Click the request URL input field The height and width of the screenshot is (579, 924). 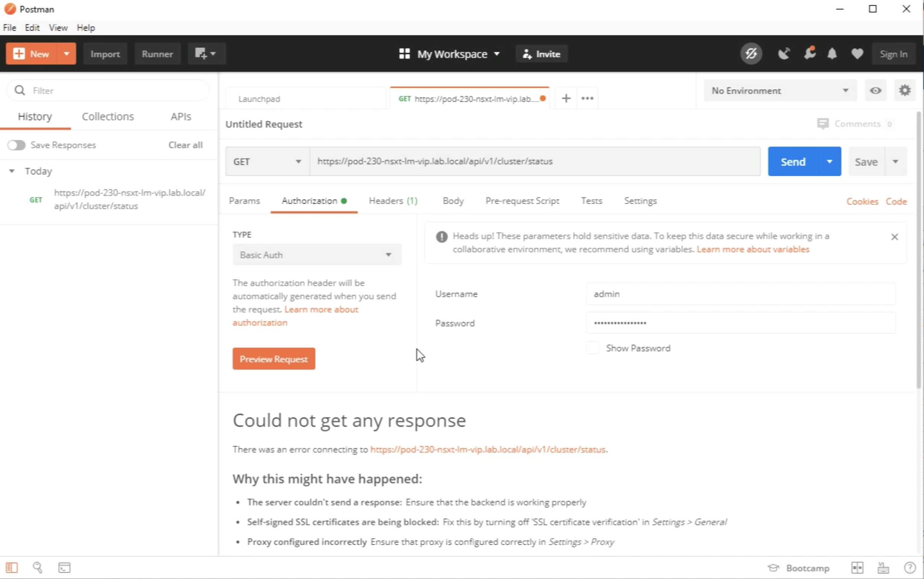point(534,162)
